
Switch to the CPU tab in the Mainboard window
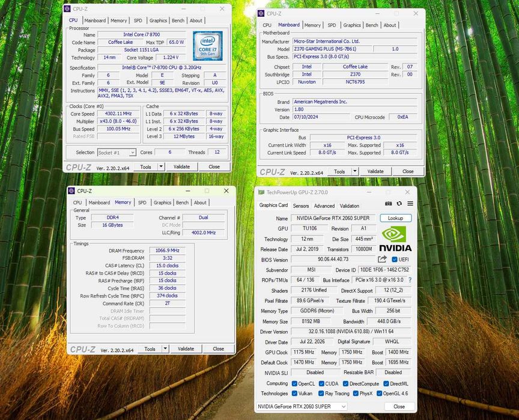[267, 25]
